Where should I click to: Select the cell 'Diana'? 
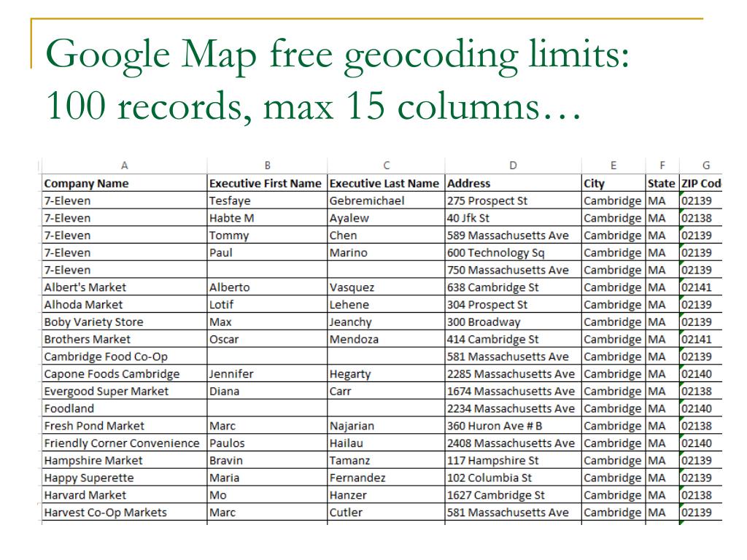pos(267,392)
